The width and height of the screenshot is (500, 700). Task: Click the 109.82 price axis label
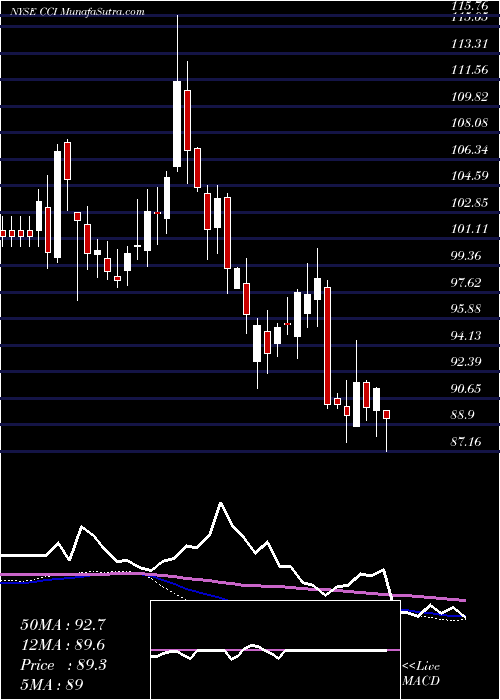click(x=468, y=96)
